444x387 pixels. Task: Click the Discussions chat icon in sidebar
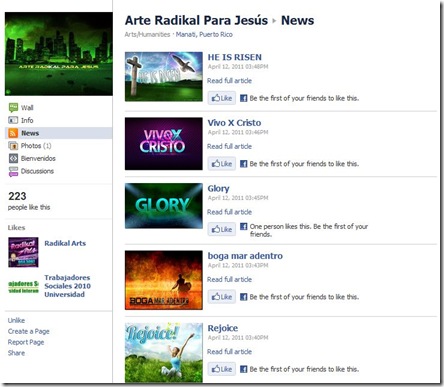(x=13, y=171)
